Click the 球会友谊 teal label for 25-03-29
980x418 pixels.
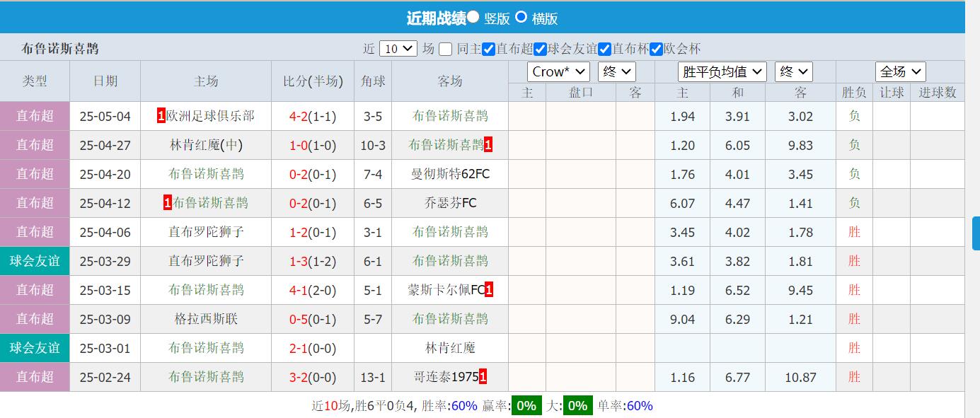pyautogui.click(x=35, y=261)
